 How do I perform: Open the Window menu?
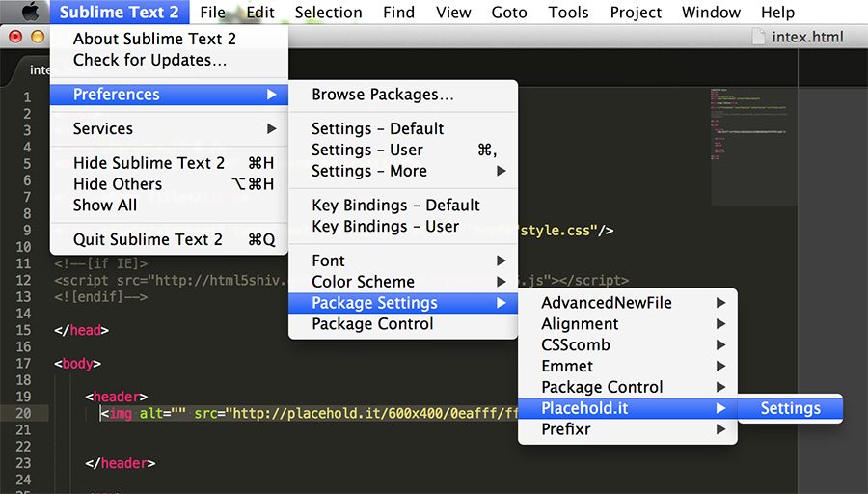tap(711, 12)
